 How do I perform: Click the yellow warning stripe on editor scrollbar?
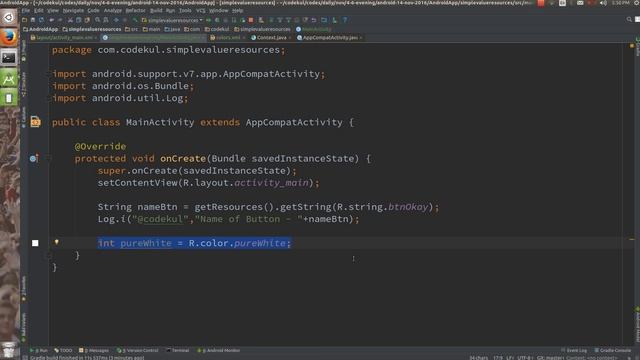pyautogui.click(x=632, y=240)
